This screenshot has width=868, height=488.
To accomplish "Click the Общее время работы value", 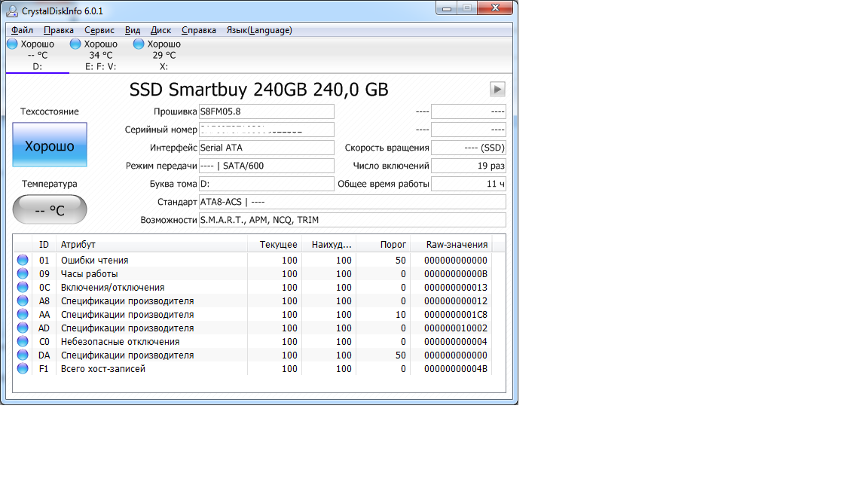I will pyautogui.click(x=469, y=184).
